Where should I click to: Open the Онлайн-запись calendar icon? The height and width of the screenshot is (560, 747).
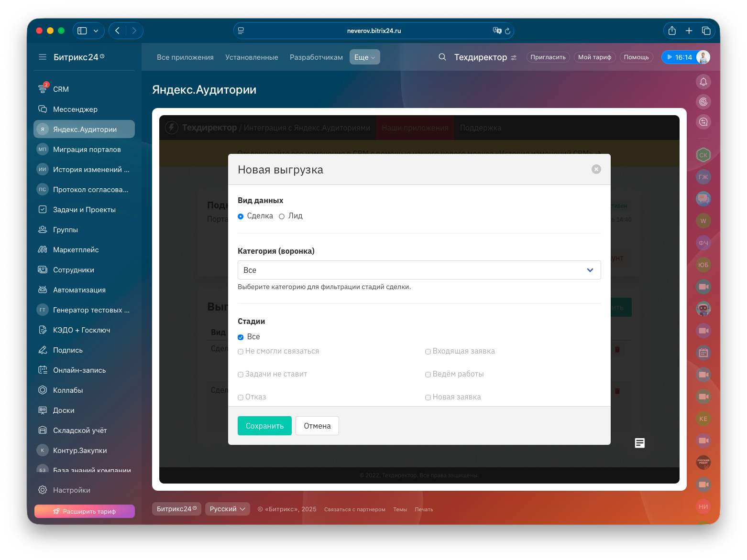[x=43, y=370]
